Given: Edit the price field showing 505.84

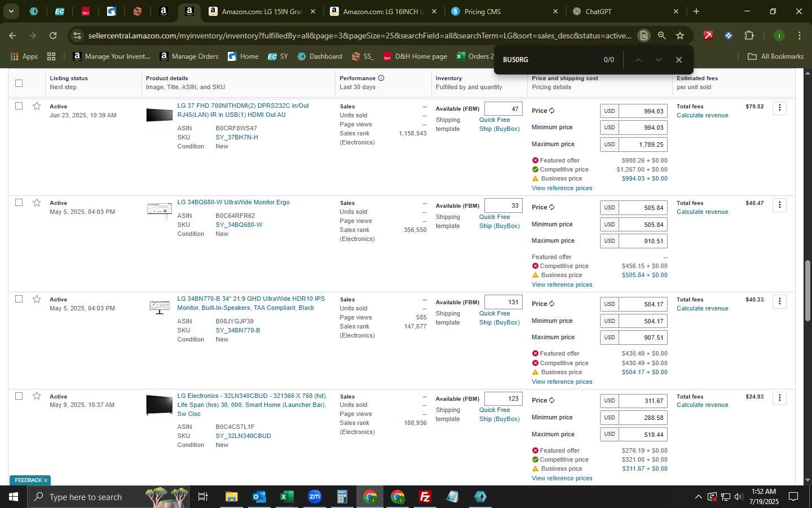Looking at the screenshot, I should point(643,208).
